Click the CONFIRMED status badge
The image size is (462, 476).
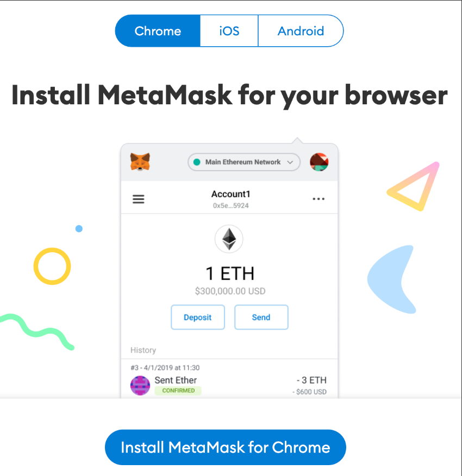[178, 390]
